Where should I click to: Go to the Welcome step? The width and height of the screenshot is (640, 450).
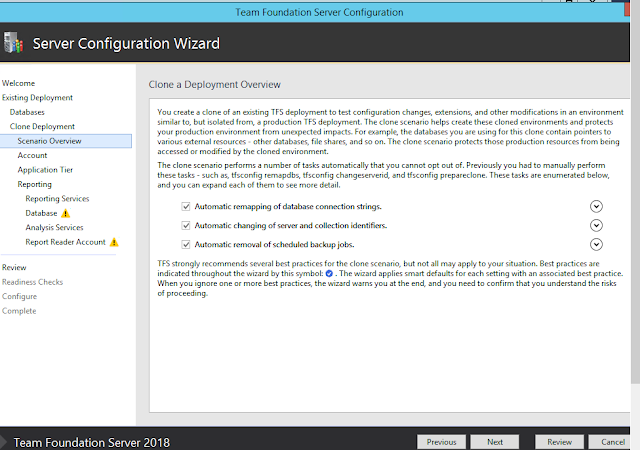point(18,83)
